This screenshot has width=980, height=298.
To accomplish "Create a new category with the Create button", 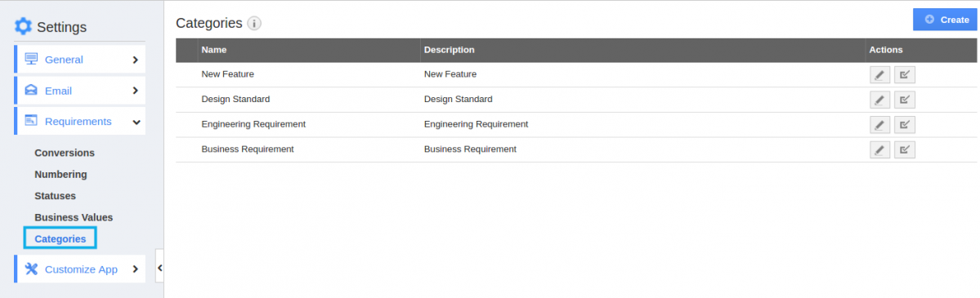I will (x=944, y=20).
